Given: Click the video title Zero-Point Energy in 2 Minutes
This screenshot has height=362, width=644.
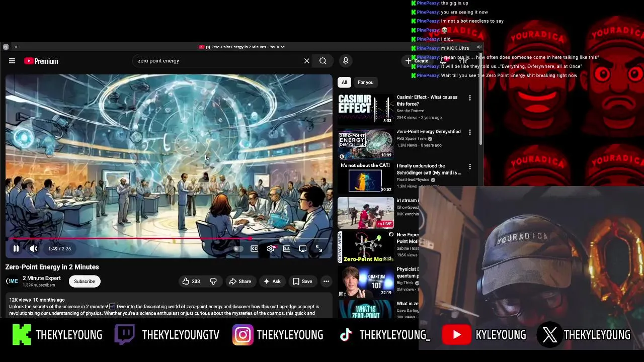Looking at the screenshot, I should [52, 267].
